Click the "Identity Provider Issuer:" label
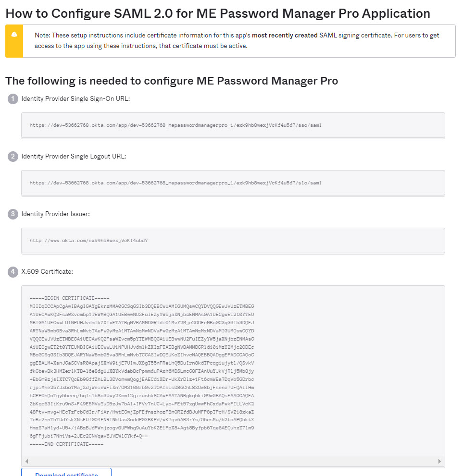The width and height of the screenshot is (475, 476). pos(55,214)
